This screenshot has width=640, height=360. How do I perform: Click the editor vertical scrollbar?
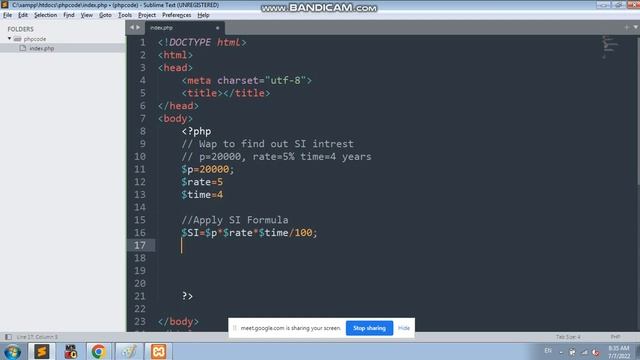[x=638, y=110]
